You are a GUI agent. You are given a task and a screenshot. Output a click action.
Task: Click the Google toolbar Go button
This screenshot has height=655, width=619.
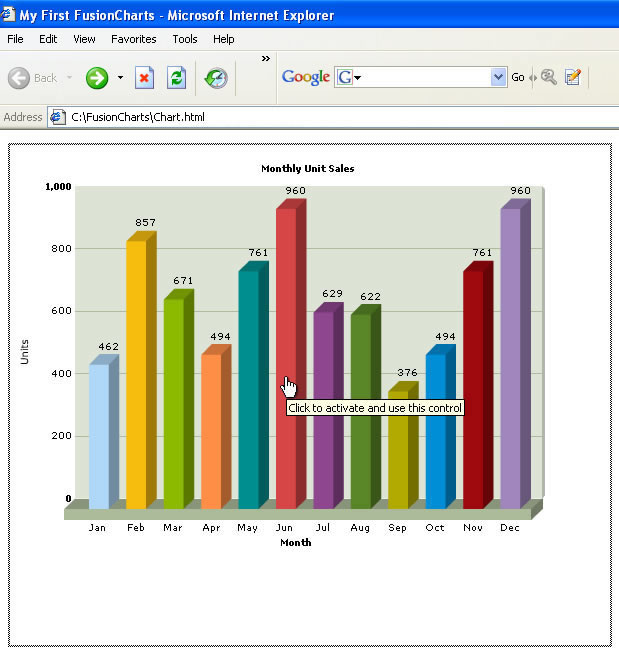pos(518,78)
